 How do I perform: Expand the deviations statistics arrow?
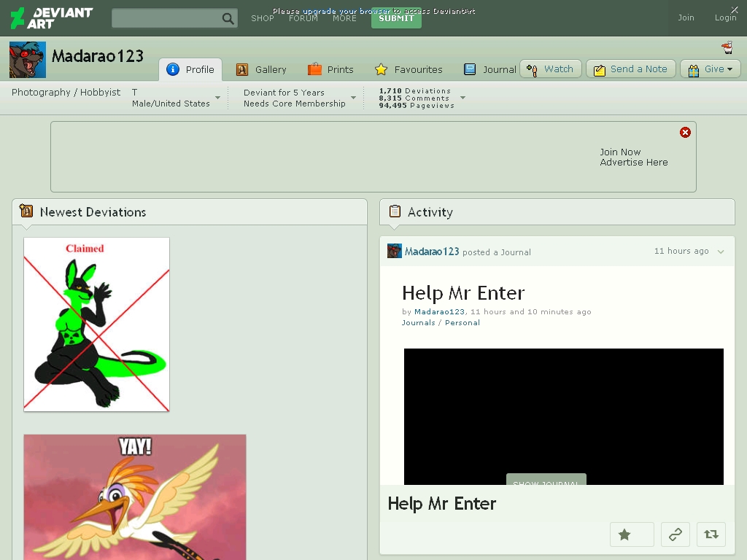point(462,98)
